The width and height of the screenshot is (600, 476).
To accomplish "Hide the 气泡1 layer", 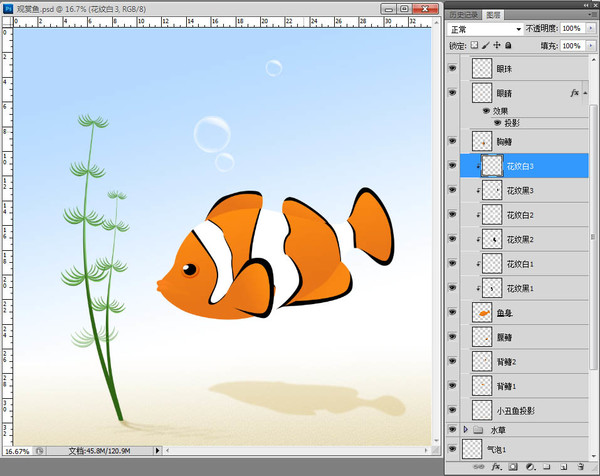I will [452, 448].
